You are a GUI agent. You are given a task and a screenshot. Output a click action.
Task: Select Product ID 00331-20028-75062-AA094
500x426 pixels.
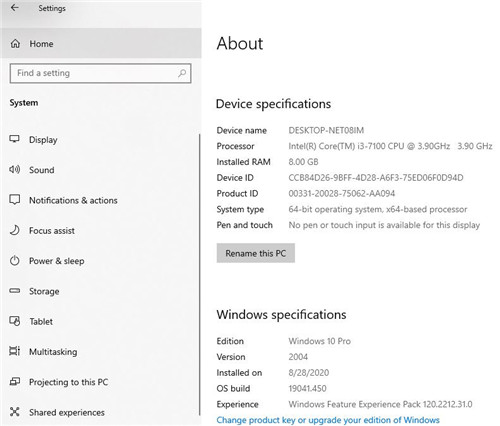pos(342,193)
